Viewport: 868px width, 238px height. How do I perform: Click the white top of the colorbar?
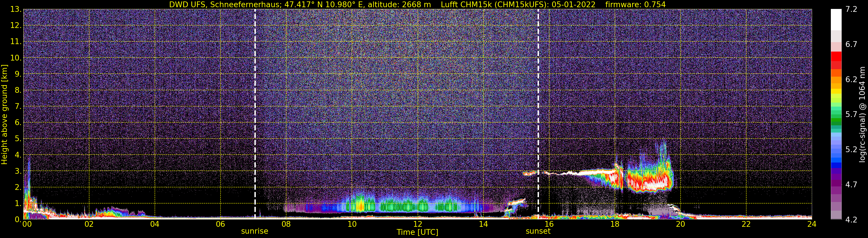tap(836, 20)
